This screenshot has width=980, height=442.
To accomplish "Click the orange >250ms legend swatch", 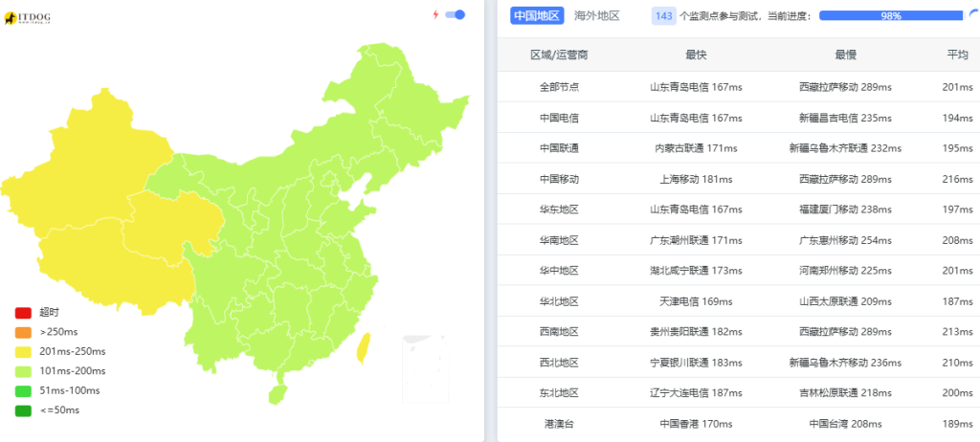I will click(x=23, y=332).
